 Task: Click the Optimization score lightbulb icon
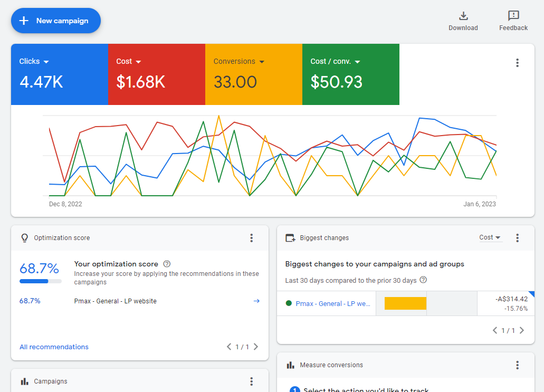point(25,238)
